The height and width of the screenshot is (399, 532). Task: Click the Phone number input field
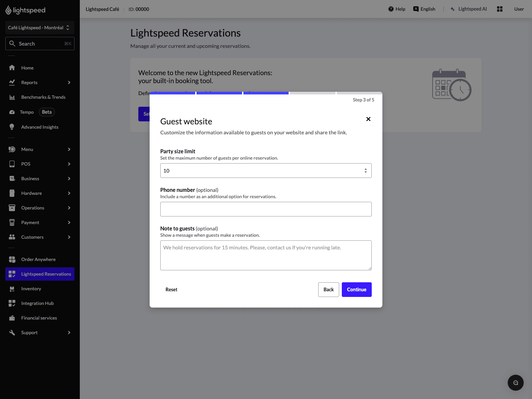pos(266,209)
